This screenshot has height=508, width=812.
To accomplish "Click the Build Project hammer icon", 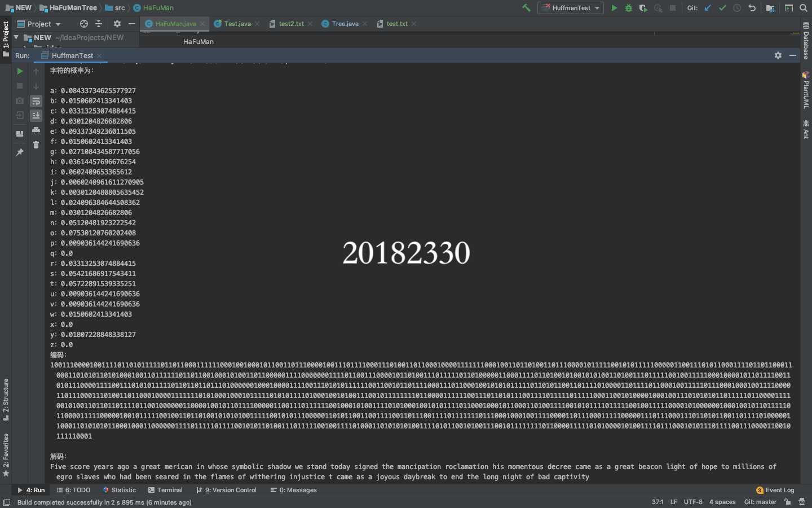I will point(526,8).
